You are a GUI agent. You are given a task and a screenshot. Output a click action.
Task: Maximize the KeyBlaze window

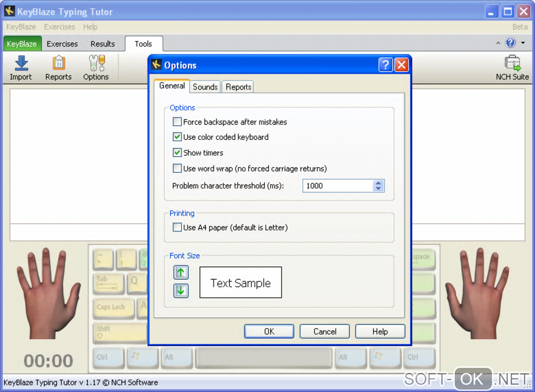click(508, 11)
